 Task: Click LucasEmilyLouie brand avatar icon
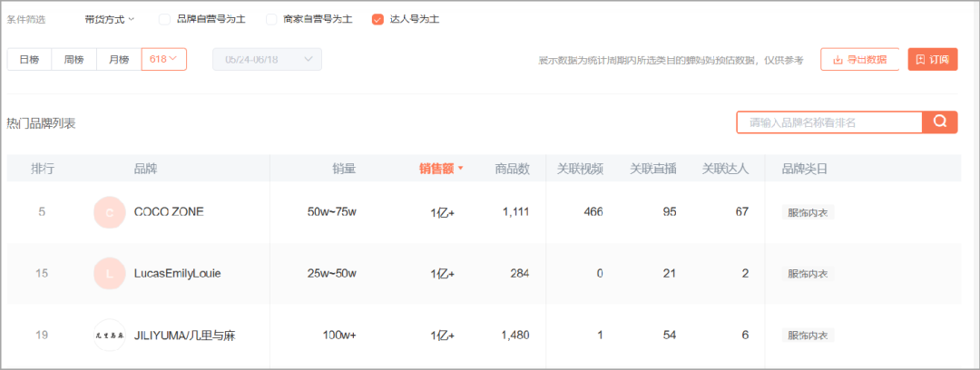coord(110,274)
